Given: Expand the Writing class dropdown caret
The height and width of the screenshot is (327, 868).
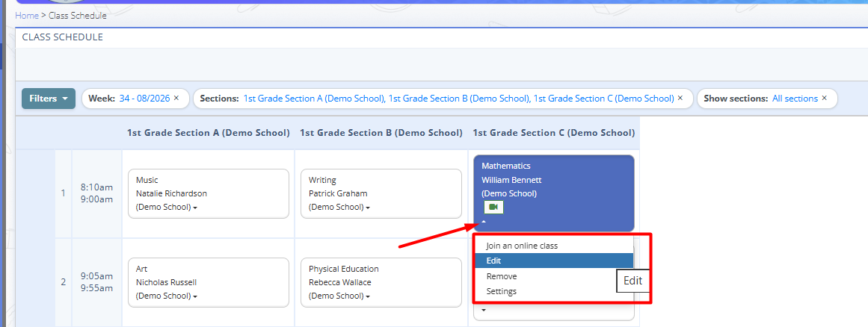Looking at the screenshot, I should click(x=368, y=208).
